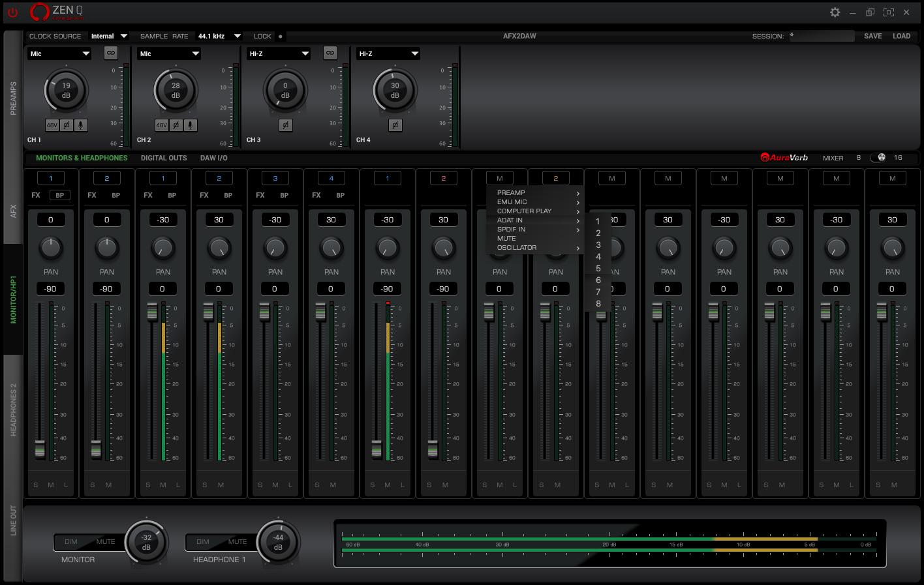The image size is (924, 585).
Task: Mute the strip with the red 2 source
Action: 445,485
